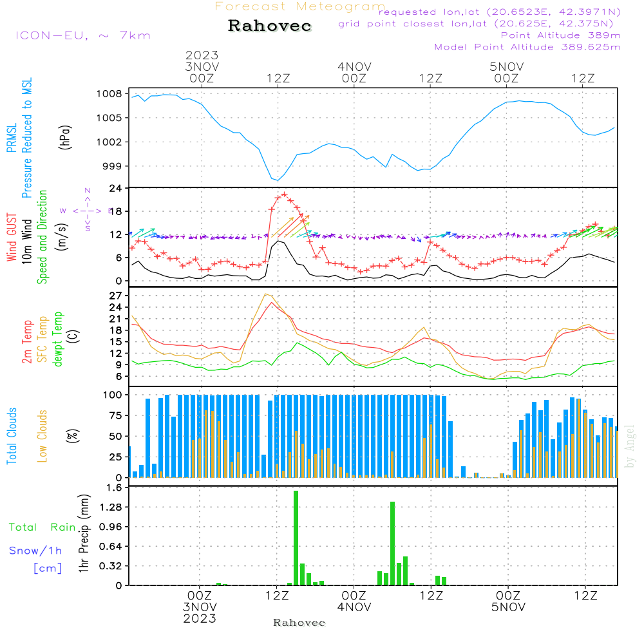Click the 'Wind GUST' red label
Viewport: 644px width, 644px height.
tap(12, 237)
